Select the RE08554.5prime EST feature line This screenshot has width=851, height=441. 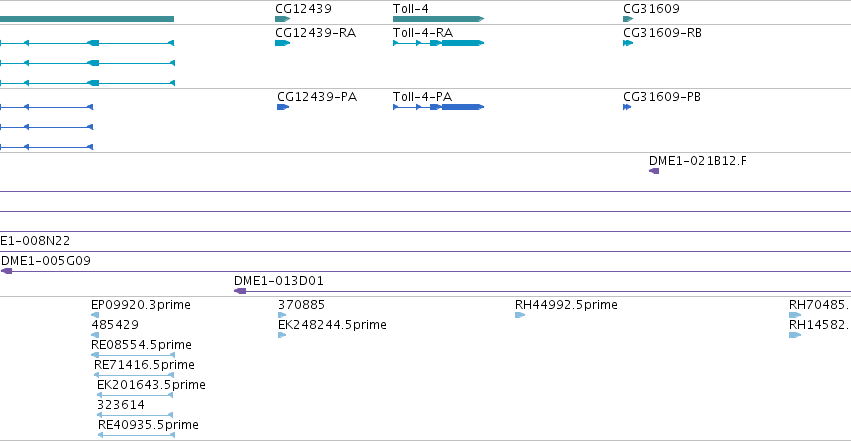coord(133,355)
